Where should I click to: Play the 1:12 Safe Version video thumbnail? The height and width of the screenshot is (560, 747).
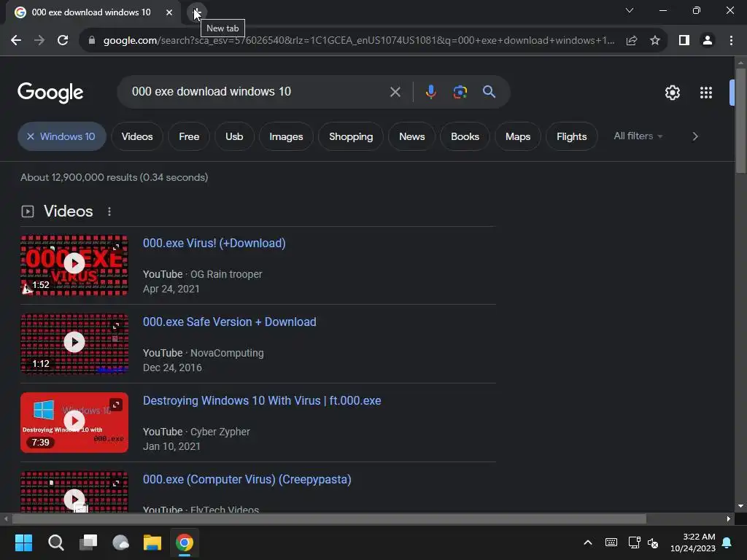[74, 343]
